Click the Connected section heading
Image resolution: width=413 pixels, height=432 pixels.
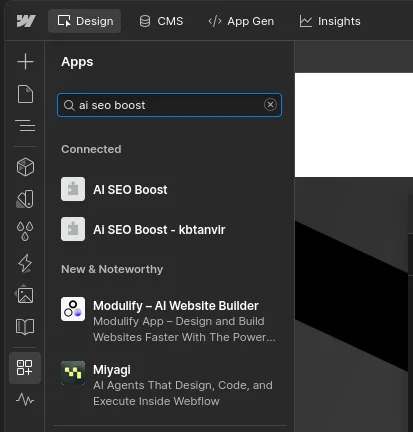pos(91,149)
